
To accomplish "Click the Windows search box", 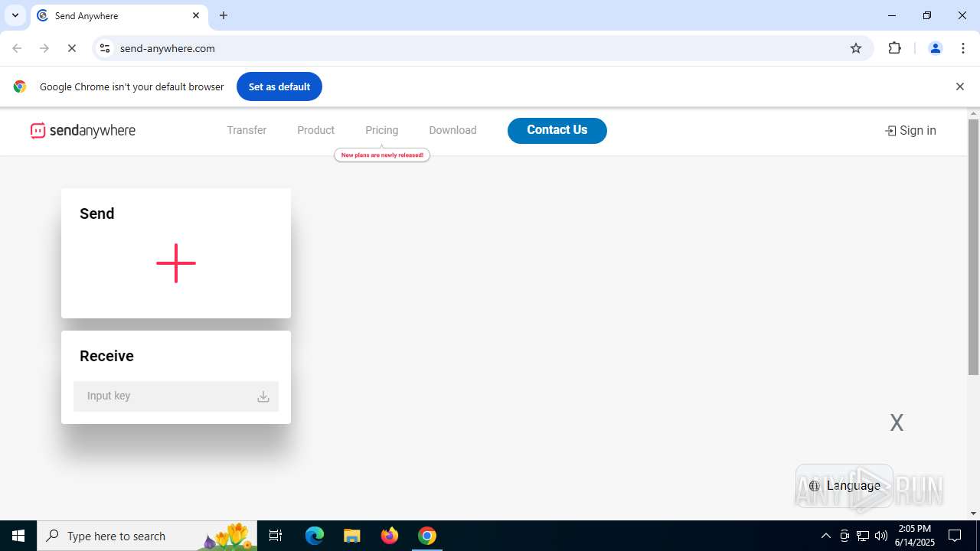I will tap(147, 536).
